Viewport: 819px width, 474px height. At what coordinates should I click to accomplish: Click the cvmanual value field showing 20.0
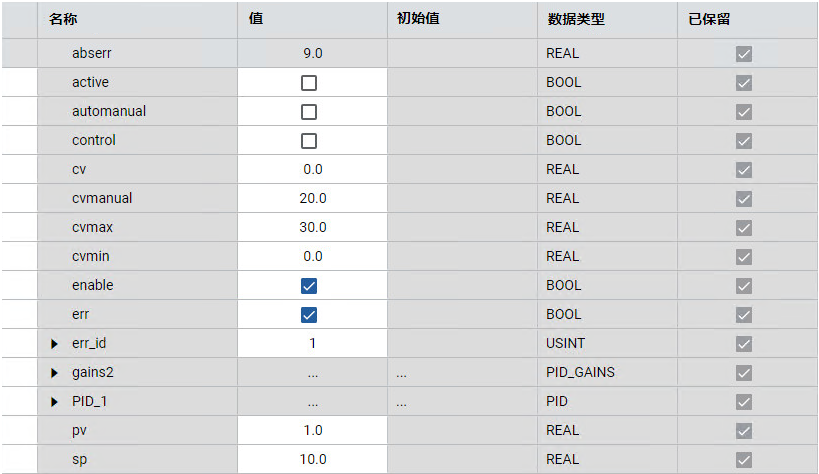point(312,198)
